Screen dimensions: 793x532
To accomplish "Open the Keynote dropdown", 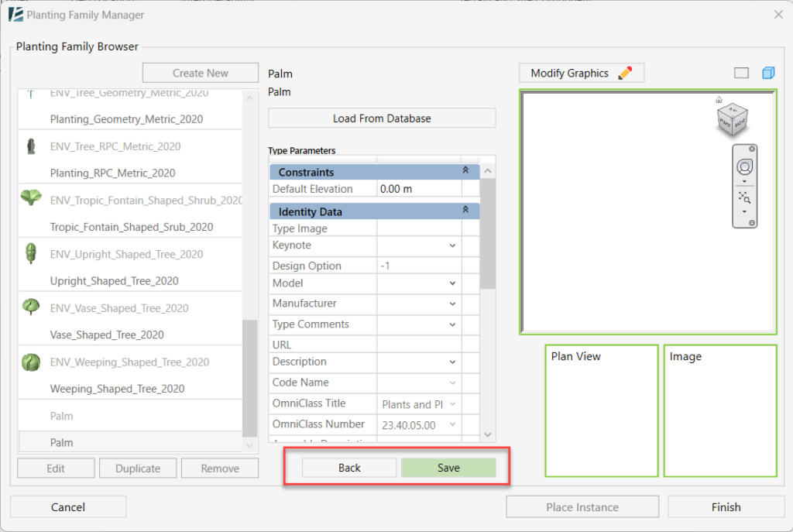I will click(x=452, y=245).
